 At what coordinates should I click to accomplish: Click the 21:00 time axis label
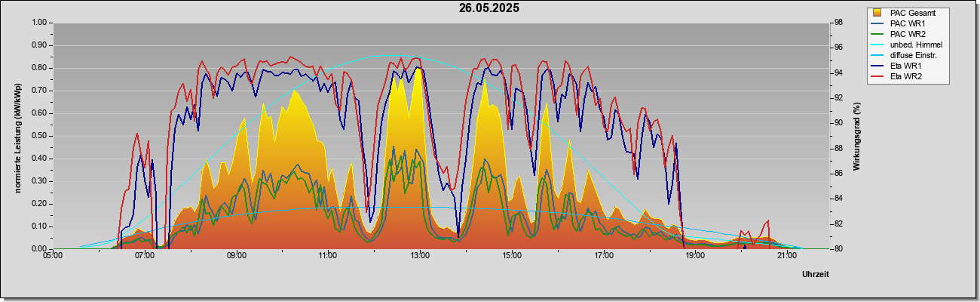click(786, 256)
